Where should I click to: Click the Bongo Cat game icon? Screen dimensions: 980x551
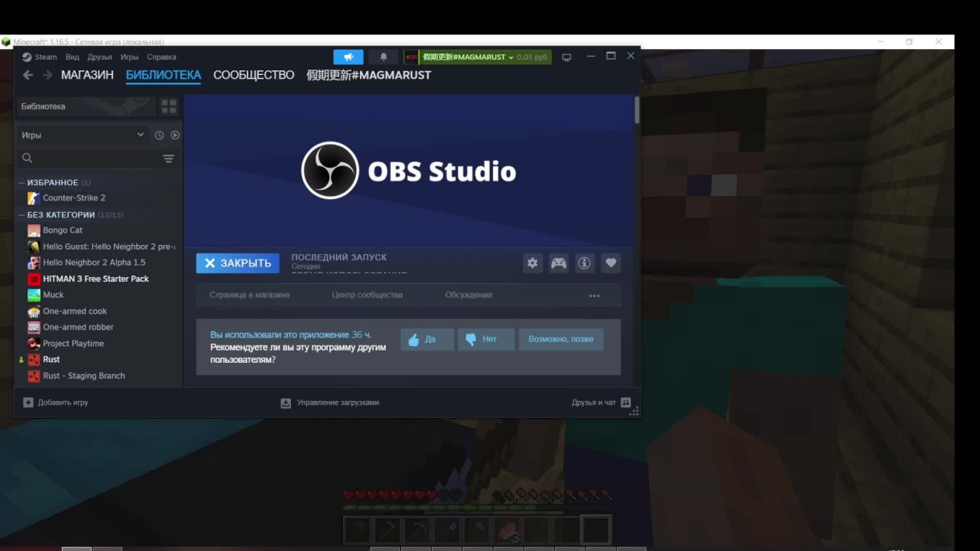tap(34, 230)
